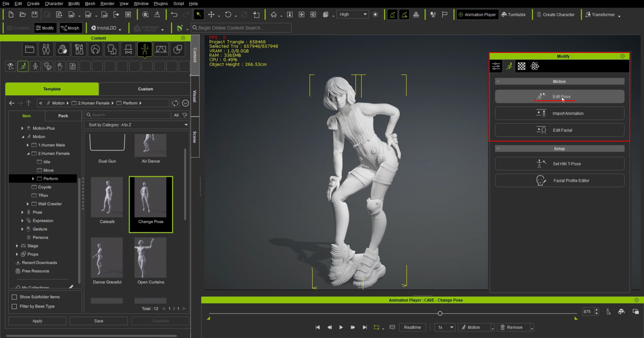Expand the Pose tree folder
644x338 pixels.
pos(22,212)
